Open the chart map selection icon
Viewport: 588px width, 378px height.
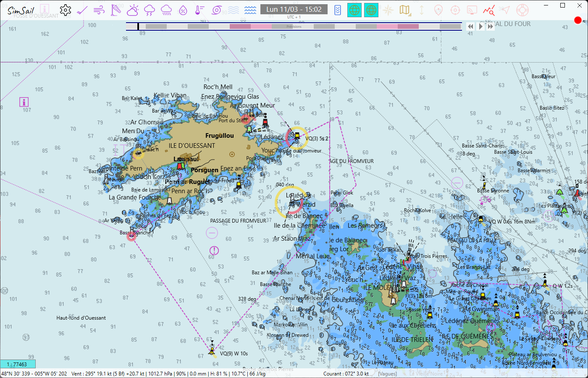pyautogui.click(x=405, y=10)
